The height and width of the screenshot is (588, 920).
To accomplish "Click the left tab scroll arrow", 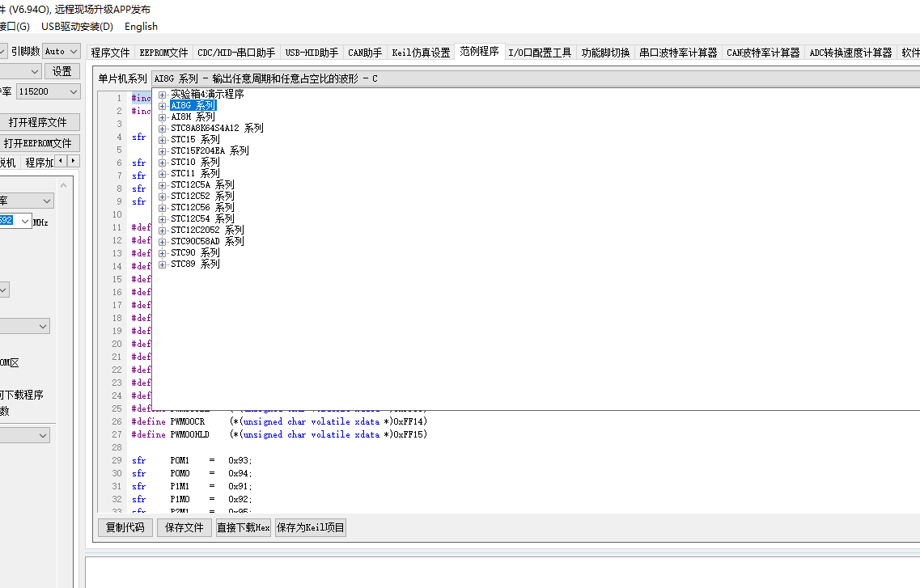I will click(x=61, y=161).
